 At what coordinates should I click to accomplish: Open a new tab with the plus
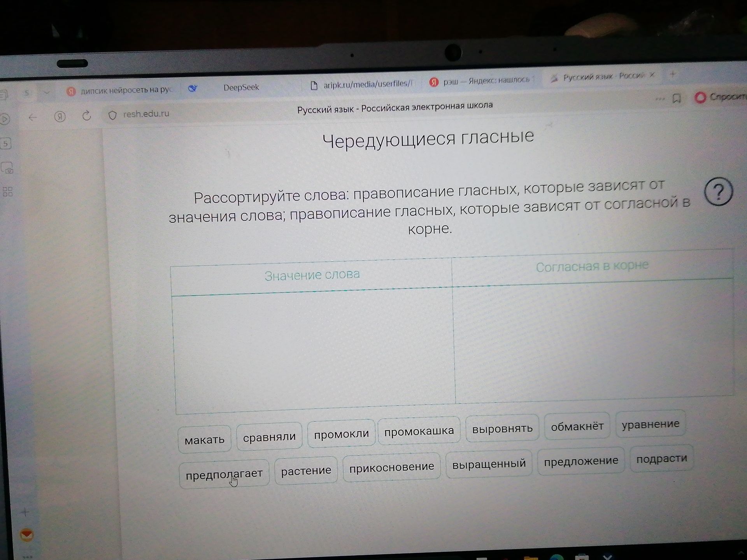coord(673,74)
